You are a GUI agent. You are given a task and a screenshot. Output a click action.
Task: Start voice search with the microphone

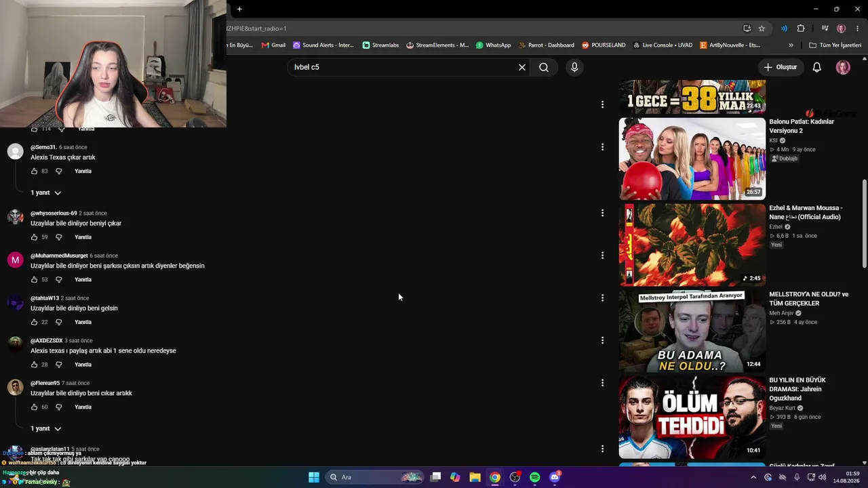tap(574, 67)
